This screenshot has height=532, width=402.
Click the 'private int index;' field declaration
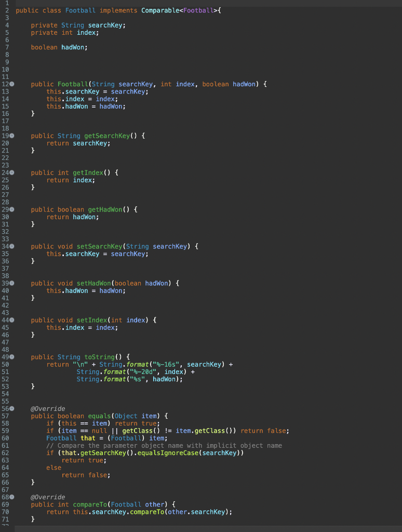pos(65,33)
